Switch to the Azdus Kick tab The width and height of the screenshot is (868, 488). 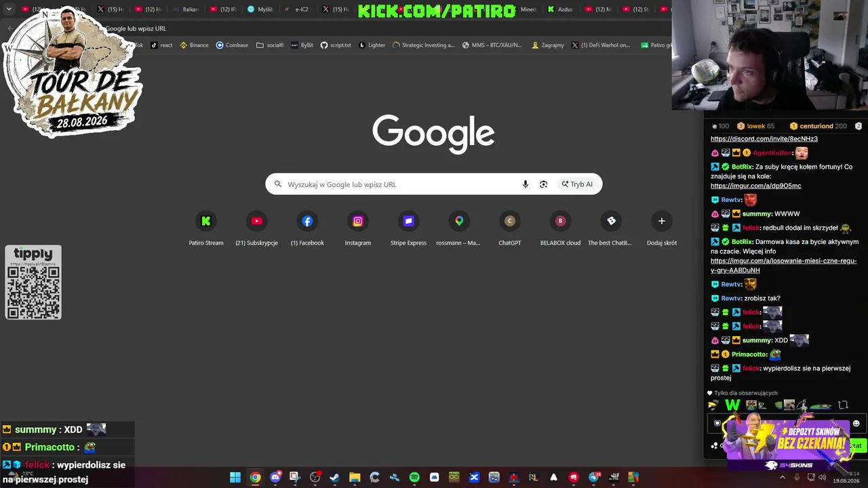point(560,9)
